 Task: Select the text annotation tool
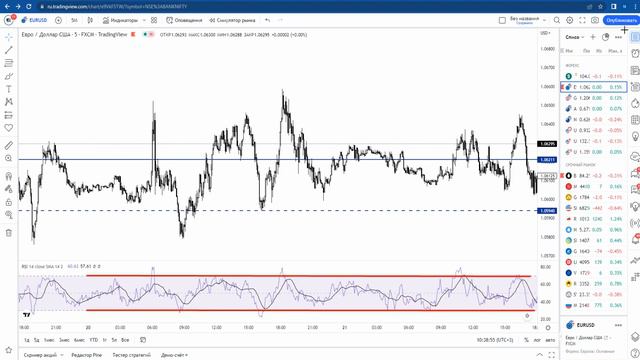point(9,89)
